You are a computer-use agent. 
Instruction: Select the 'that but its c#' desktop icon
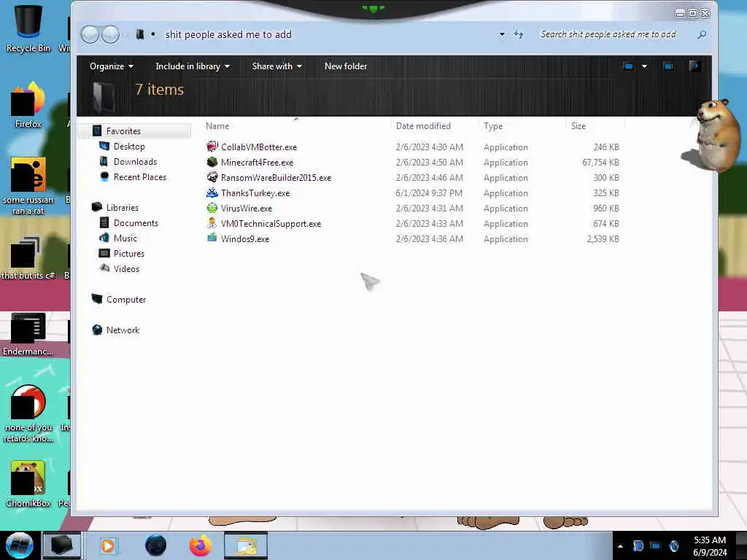pyautogui.click(x=28, y=257)
